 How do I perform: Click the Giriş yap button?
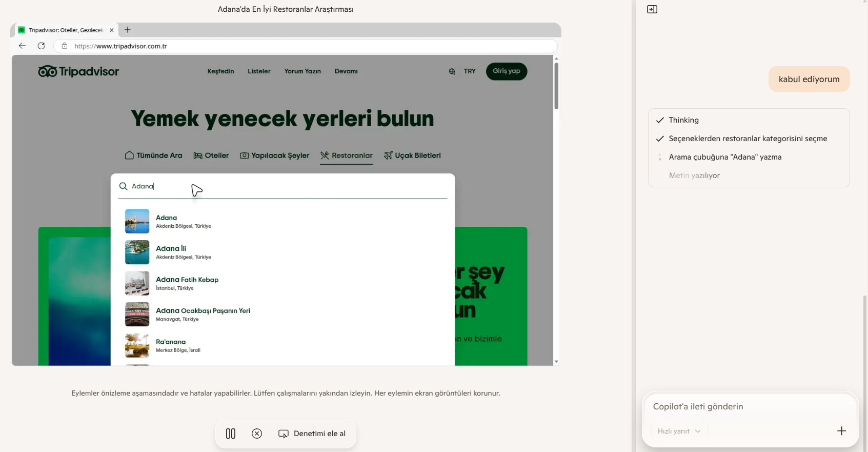507,71
